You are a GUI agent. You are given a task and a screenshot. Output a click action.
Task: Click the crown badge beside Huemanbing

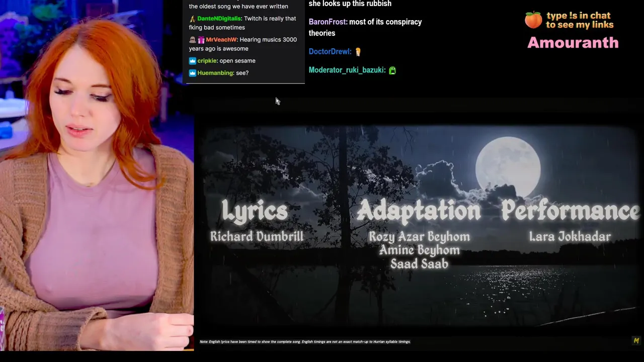click(x=192, y=73)
